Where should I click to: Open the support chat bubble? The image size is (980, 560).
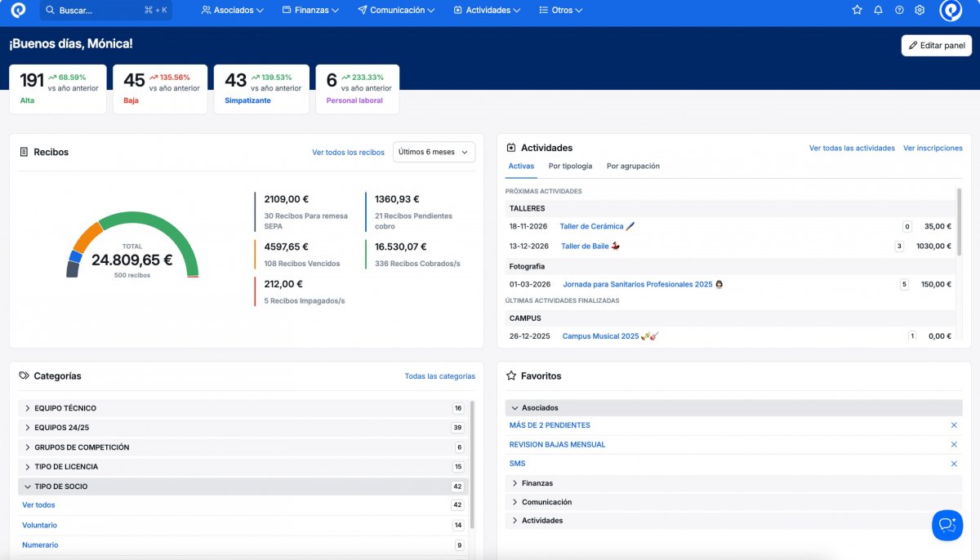(947, 525)
